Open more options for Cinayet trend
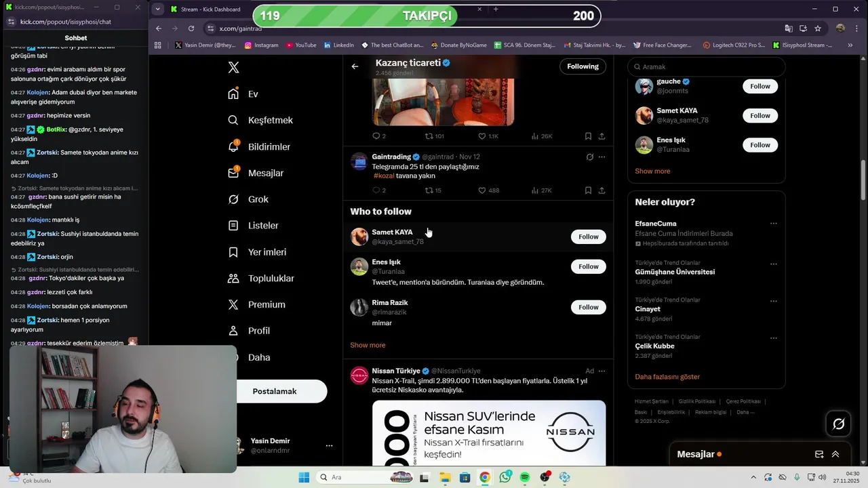The width and height of the screenshot is (868, 488). pyautogui.click(x=773, y=301)
